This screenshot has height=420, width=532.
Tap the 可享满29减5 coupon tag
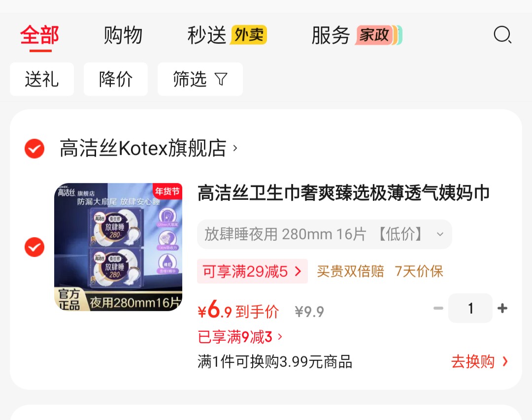click(252, 271)
